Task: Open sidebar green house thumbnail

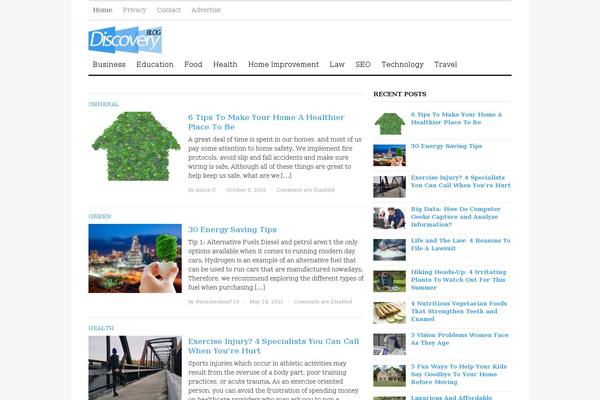Action: coord(390,124)
